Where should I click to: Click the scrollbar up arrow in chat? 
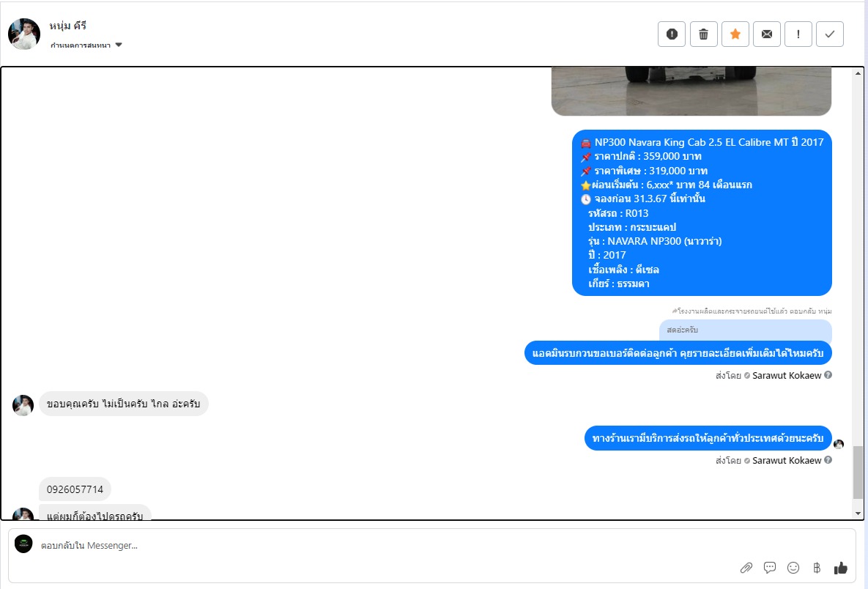click(x=858, y=73)
